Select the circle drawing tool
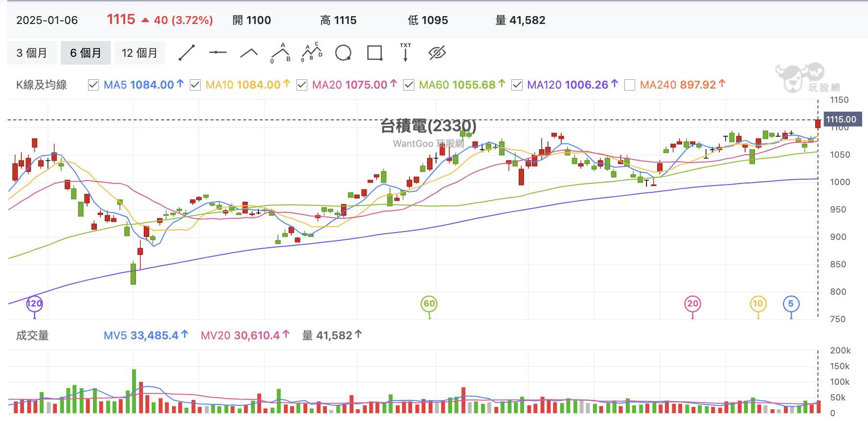868x421 pixels. pyautogui.click(x=343, y=53)
